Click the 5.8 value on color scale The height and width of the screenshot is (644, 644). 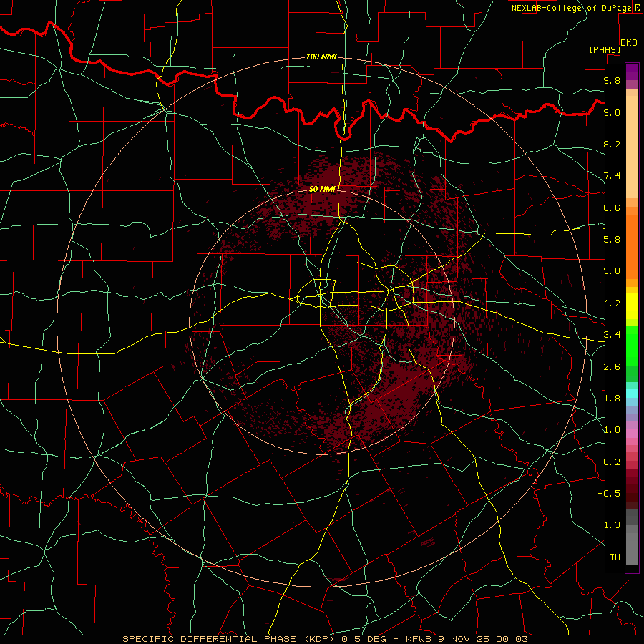coord(612,240)
